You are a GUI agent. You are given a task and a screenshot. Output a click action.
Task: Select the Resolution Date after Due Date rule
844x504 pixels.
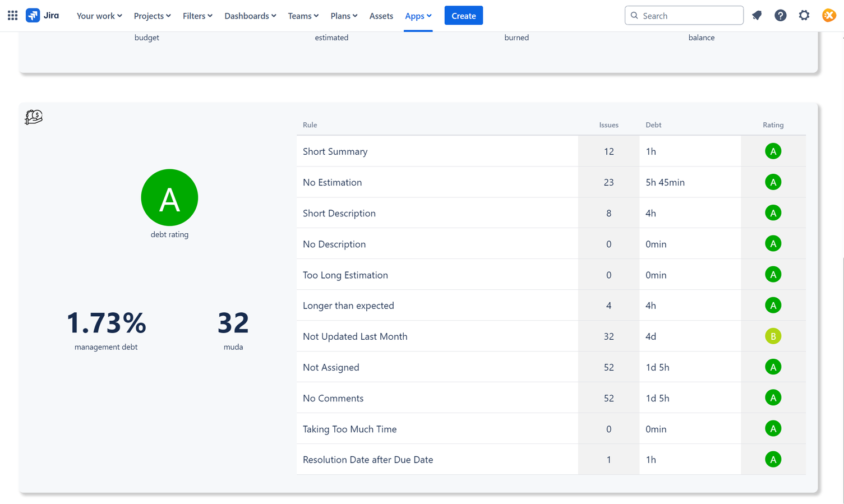pyautogui.click(x=368, y=460)
